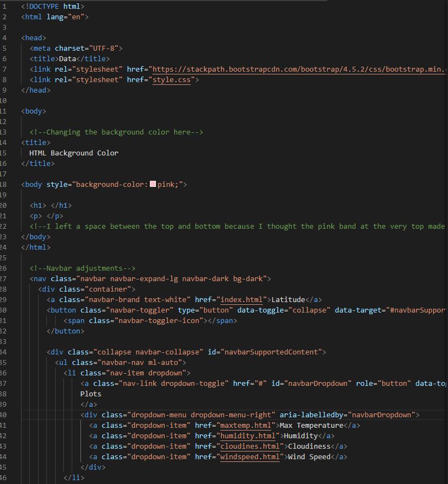Open the windspeed.html href link
The image size is (448, 484).
tap(250, 457)
